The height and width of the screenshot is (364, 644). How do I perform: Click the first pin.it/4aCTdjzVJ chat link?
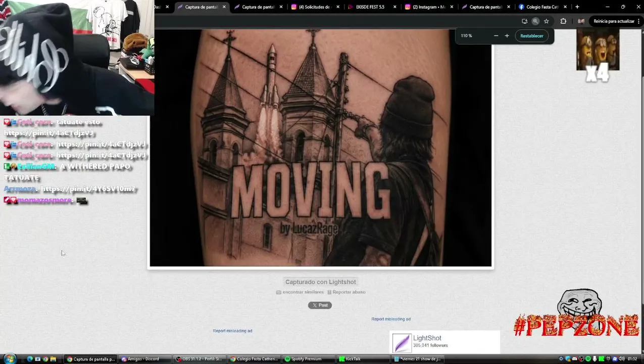(48, 133)
